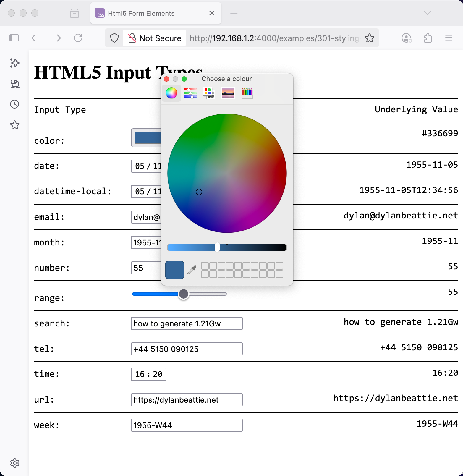Open a new browser tab
The image size is (463, 476).
pyautogui.click(x=234, y=13)
